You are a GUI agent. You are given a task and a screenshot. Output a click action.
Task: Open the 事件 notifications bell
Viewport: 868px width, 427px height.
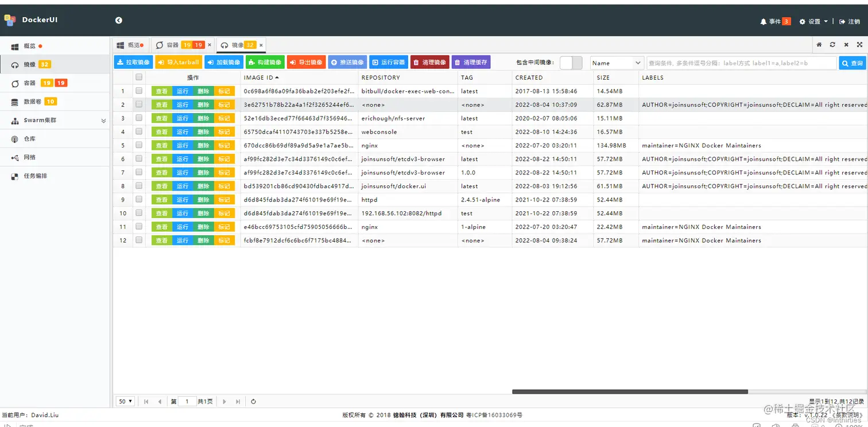(x=775, y=21)
